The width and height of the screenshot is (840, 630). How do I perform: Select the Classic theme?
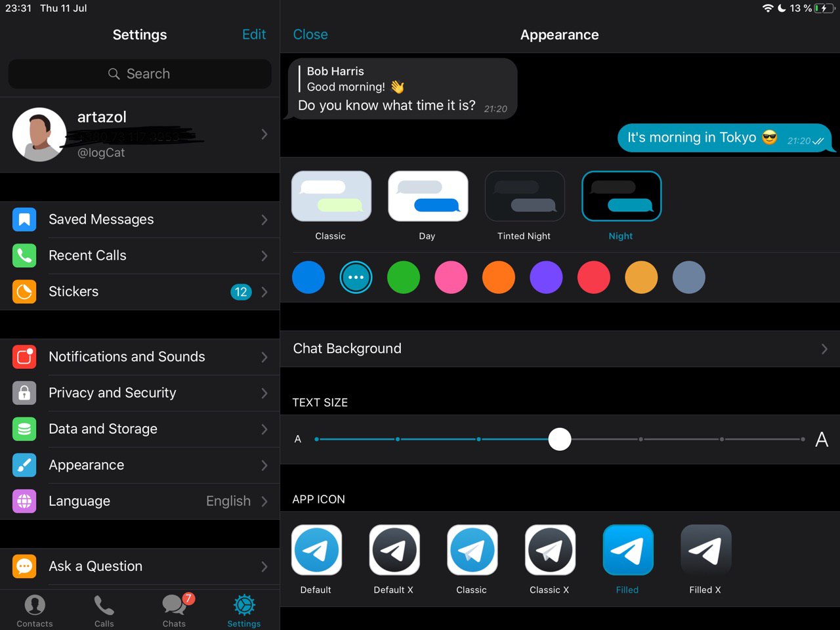(331, 196)
